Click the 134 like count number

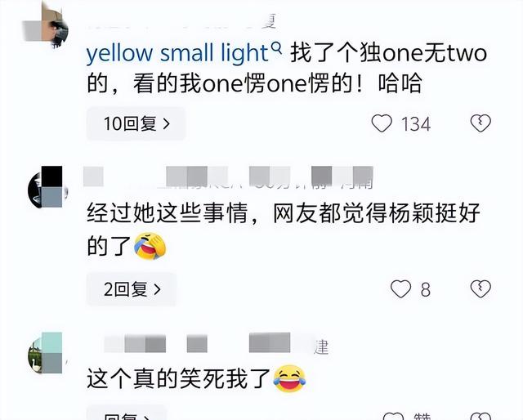pyautogui.click(x=416, y=124)
